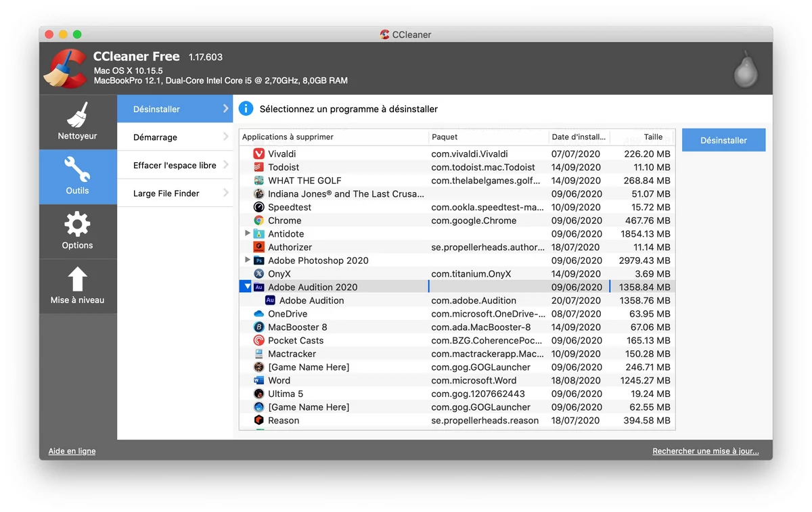Click the 1245.27 MB size value
This screenshot has height=512, width=812.
click(644, 381)
